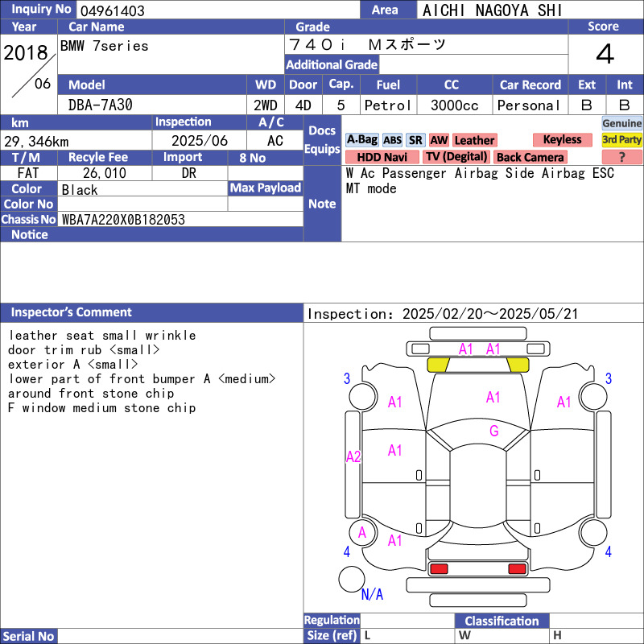This screenshot has width=644, height=644.
Task: Click the spare tire circle on diagram
Action: click(352, 579)
